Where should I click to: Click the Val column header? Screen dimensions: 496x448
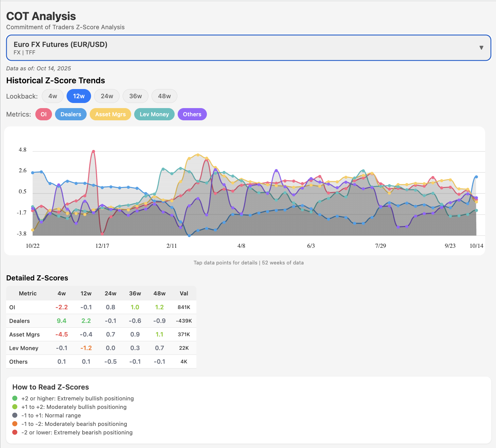coord(184,293)
